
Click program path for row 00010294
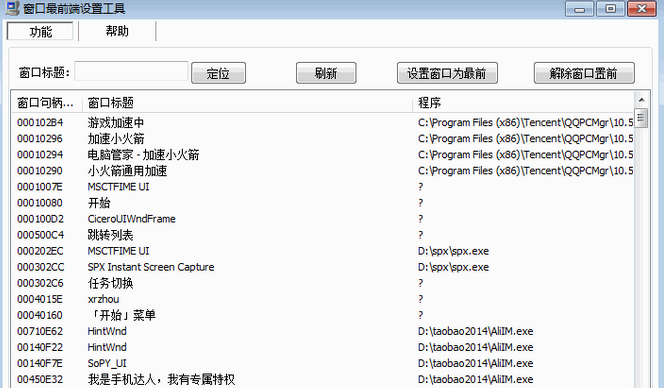coord(526,155)
